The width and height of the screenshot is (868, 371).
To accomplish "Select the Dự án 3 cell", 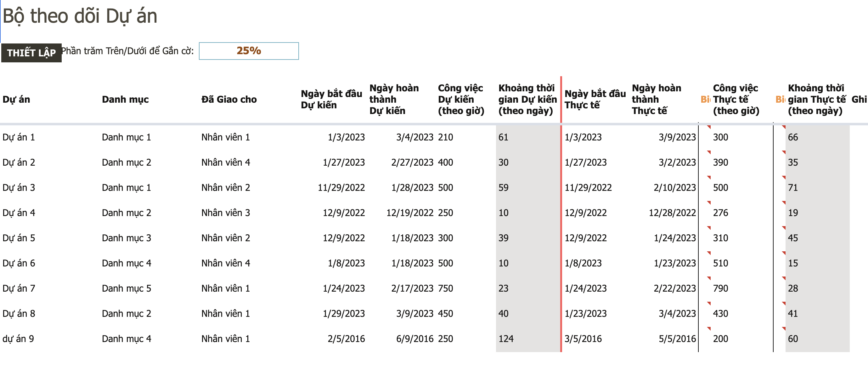I will [x=19, y=187].
